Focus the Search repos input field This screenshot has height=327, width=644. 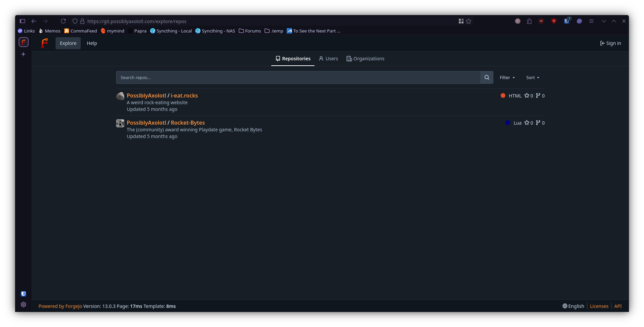[298, 77]
